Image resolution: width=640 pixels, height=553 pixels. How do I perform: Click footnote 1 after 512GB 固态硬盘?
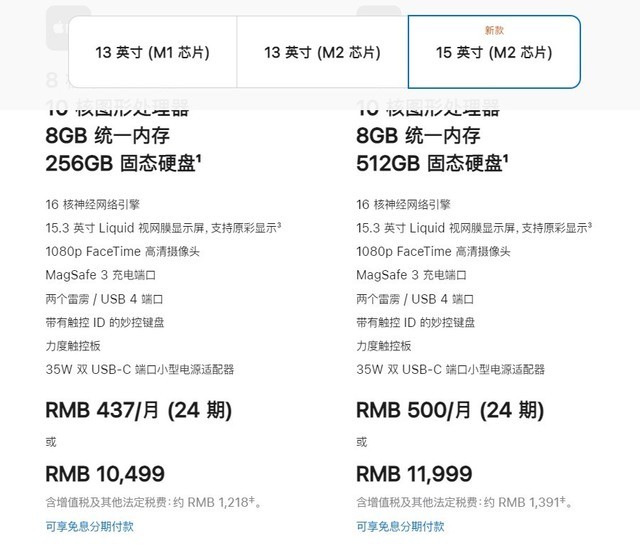click(x=508, y=157)
